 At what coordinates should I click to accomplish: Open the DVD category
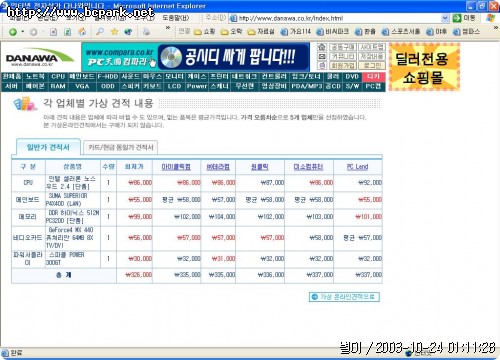coord(352,76)
